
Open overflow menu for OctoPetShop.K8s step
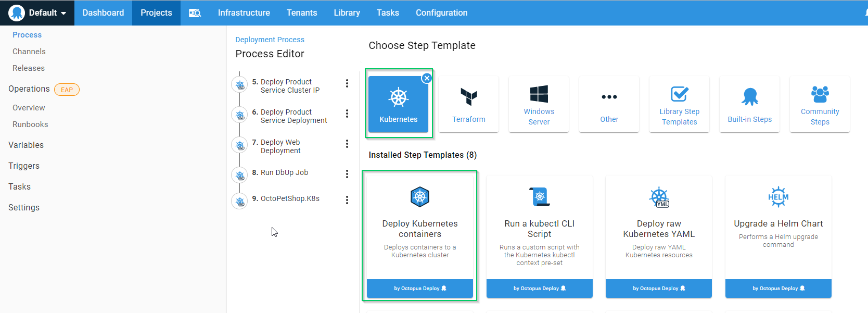[x=347, y=200]
